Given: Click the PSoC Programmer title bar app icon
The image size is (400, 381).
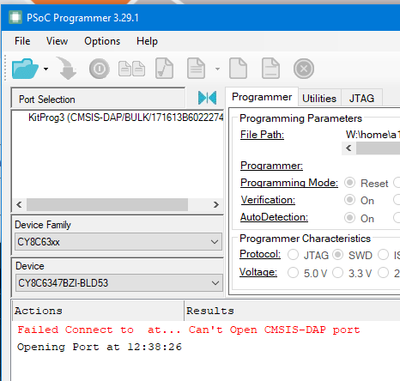Looking at the screenshot, I should pyautogui.click(x=15, y=18).
